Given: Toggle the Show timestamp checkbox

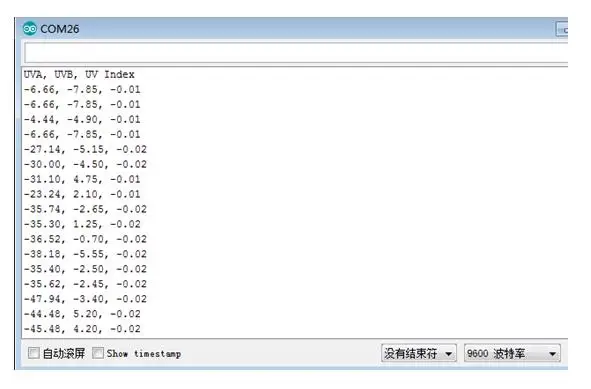Looking at the screenshot, I should (x=98, y=353).
